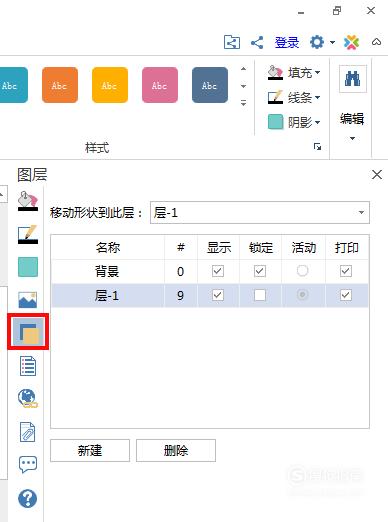Open the comments speech bubble icon
Image resolution: width=388 pixels, height=522 pixels.
(28, 465)
